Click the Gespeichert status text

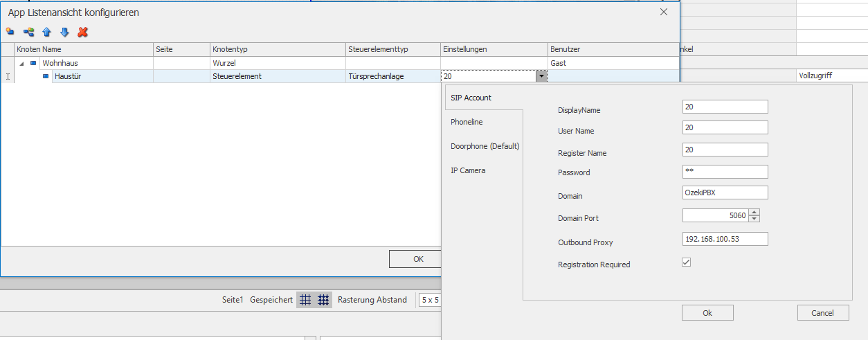pos(271,301)
